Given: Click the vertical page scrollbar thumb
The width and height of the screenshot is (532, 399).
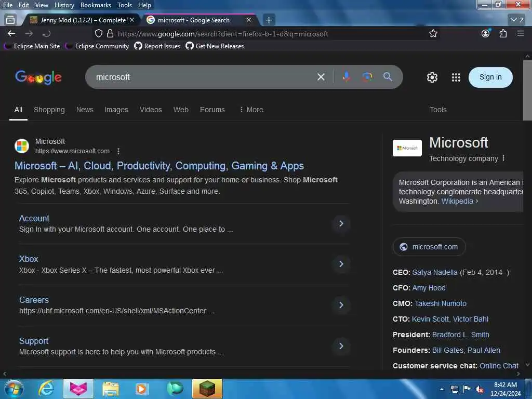Looking at the screenshot, I should coord(527,90).
